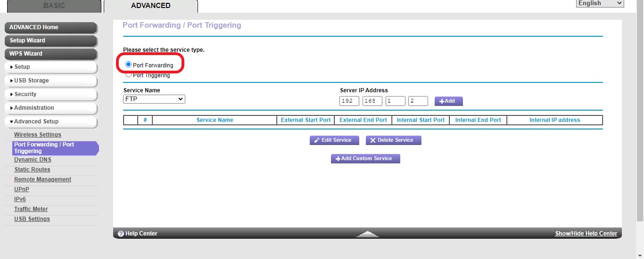The image size is (644, 259).
Task: Click the first IP octet field 192
Action: (x=349, y=101)
